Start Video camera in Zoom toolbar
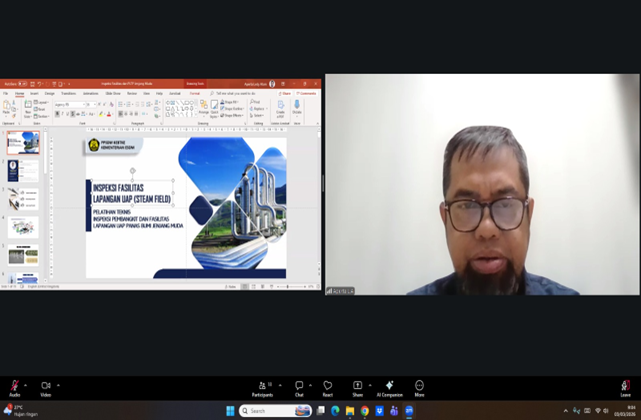This screenshot has height=420, width=641. tap(45, 386)
